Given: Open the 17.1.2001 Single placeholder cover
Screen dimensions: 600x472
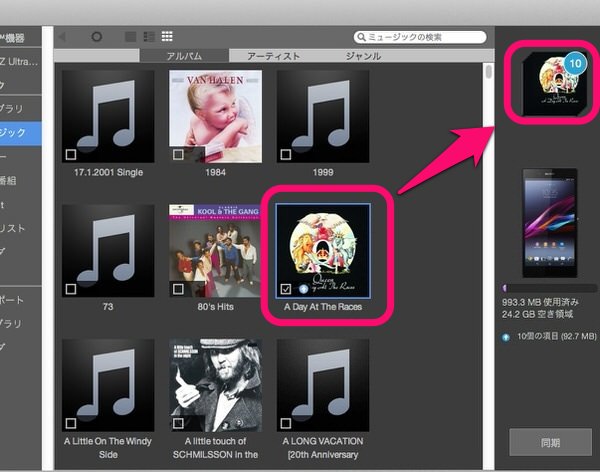Looking at the screenshot, I should pyautogui.click(x=108, y=116).
